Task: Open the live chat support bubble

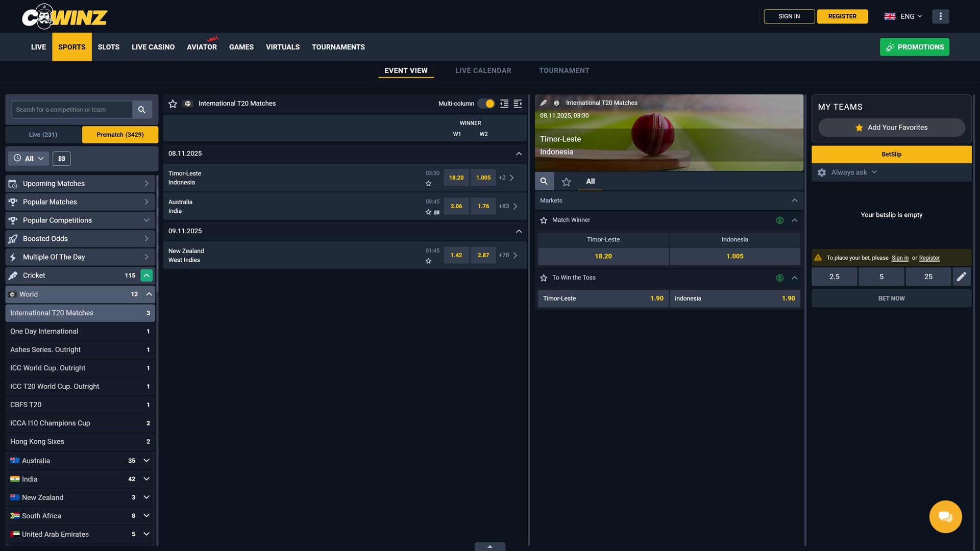Action: tap(945, 516)
